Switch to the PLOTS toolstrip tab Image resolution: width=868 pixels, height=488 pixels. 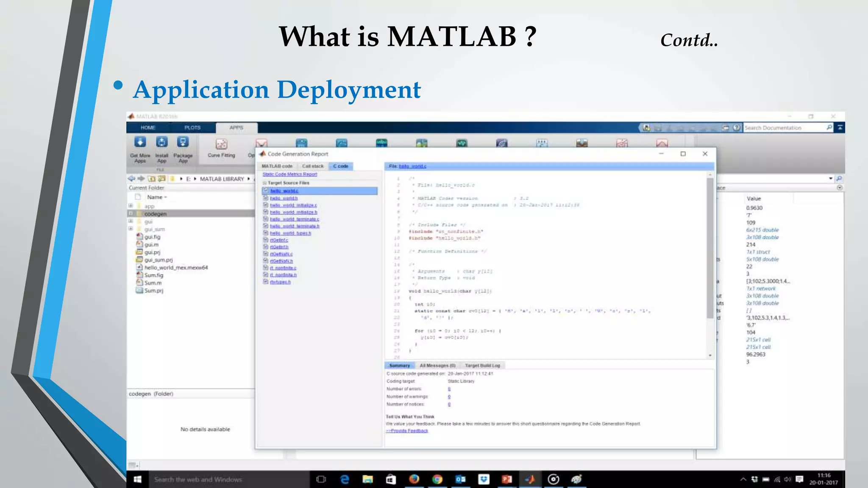pyautogui.click(x=192, y=128)
